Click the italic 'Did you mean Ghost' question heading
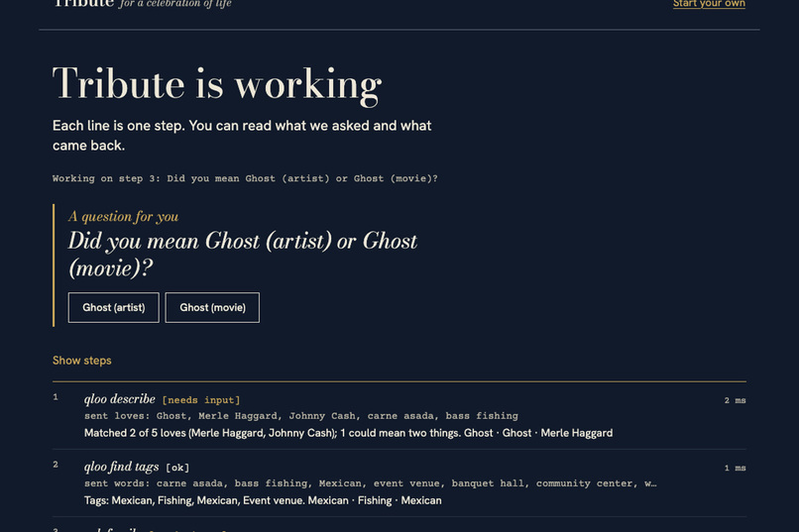This screenshot has width=799, height=532. click(x=243, y=254)
